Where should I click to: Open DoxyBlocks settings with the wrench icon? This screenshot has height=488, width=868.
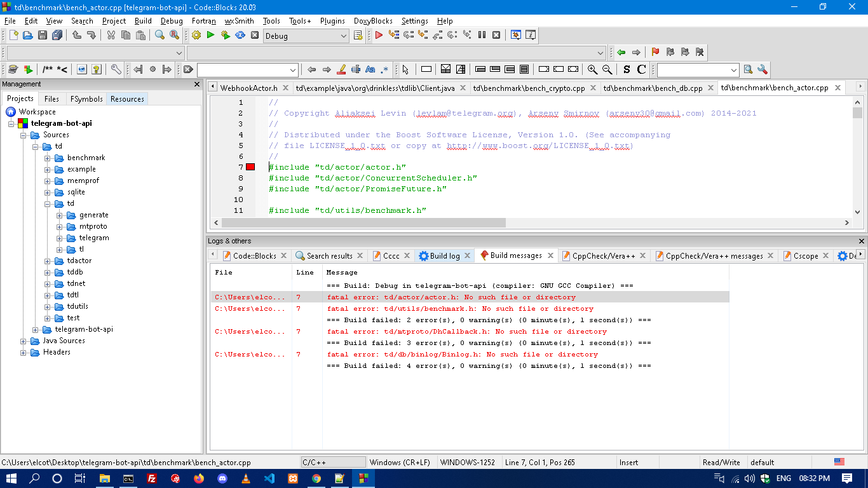[x=116, y=69]
